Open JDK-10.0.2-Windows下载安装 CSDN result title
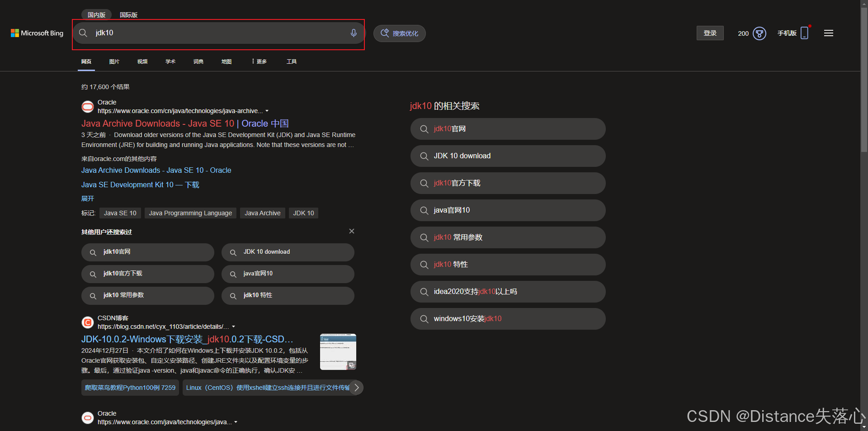This screenshot has width=868, height=431. click(x=187, y=339)
